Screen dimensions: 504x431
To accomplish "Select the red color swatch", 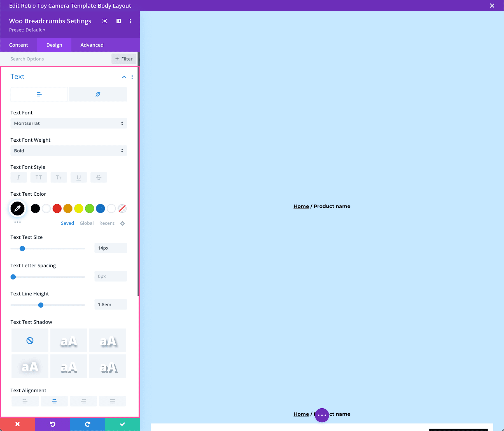I will pyautogui.click(x=57, y=208).
